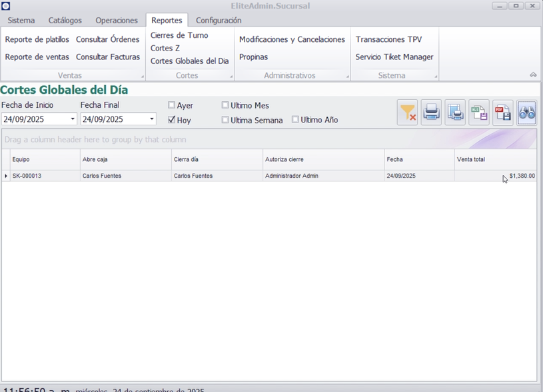This screenshot has height=392, width=543.
Task: Enable the Ayer checkbox
Action: click(172, 105)
